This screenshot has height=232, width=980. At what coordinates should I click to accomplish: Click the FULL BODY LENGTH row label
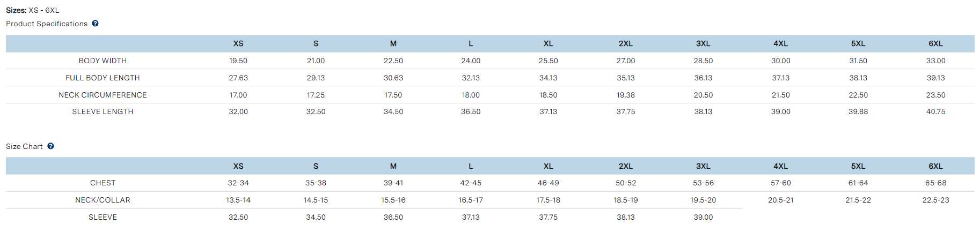(103, 78)
